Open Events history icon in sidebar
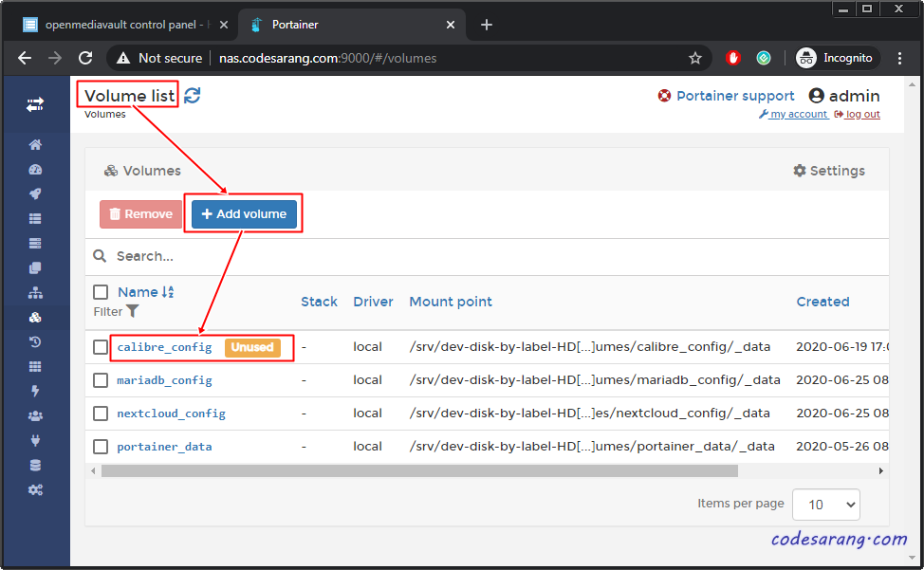Screen dimensions: 924x570 [35, 341]
